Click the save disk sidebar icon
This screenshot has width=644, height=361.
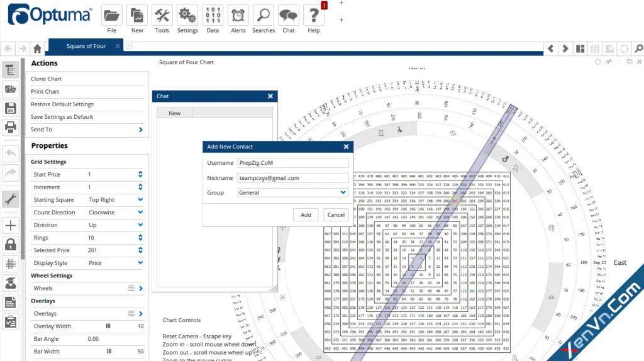click(11, 108)
